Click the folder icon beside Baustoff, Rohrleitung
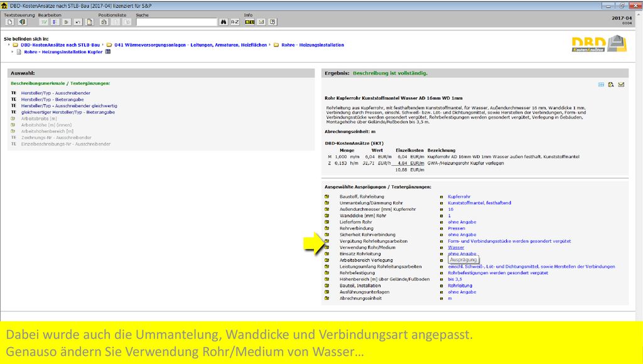This screenshot has height=364, width=643. [327, 197]
